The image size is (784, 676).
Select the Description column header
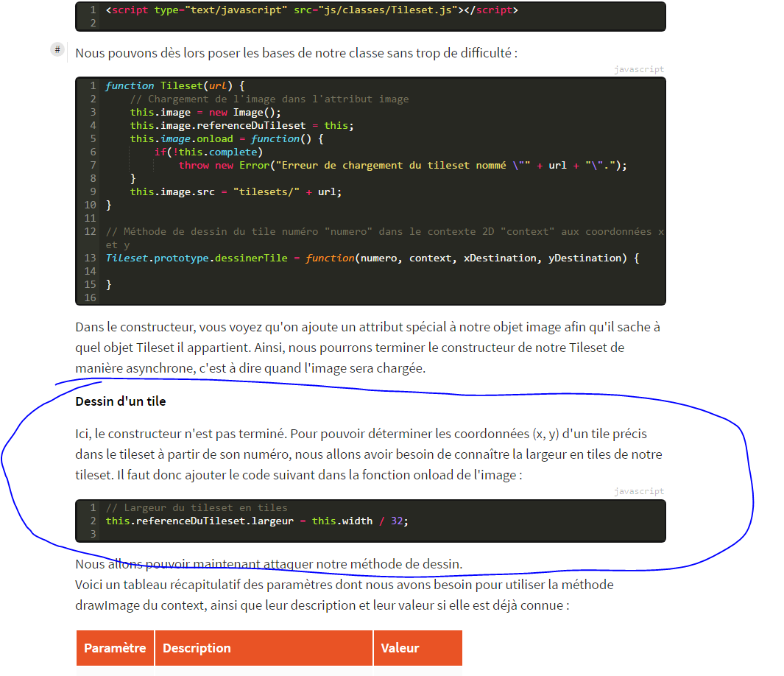click(197, 648)
